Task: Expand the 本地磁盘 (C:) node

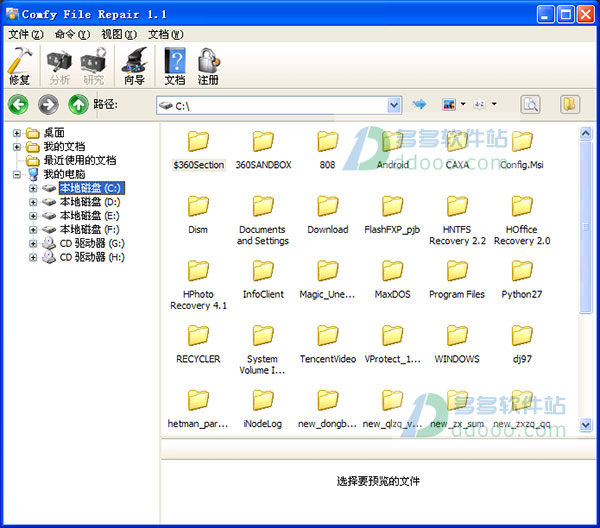Action: [33, 188]
